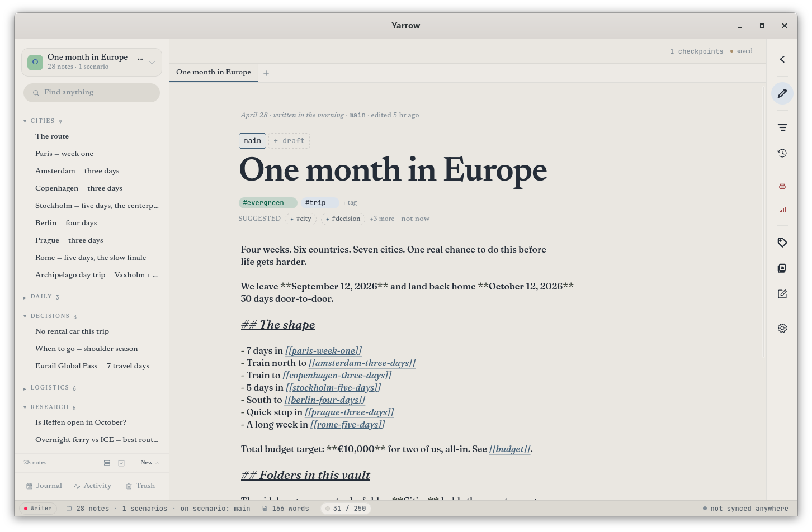Click the ## The shape heading
812x532 pixels.
[278, 325]
